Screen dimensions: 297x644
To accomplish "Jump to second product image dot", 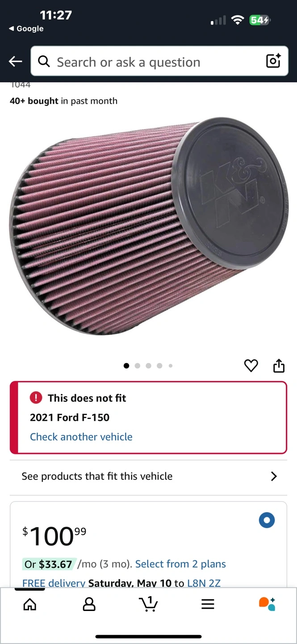I will coord(137,366).
